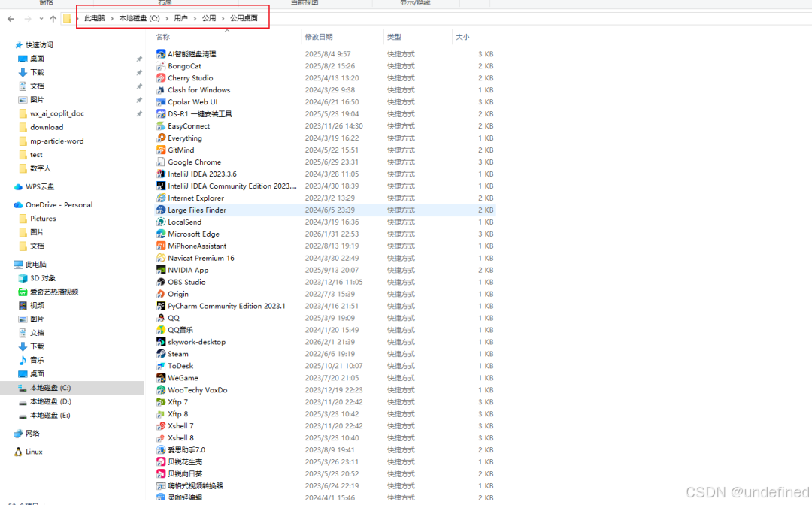Screen dimensions: 812x505
Task: Select the IntelliJ IDEA 2023.3.6 icon
Action: coord(161,174)
